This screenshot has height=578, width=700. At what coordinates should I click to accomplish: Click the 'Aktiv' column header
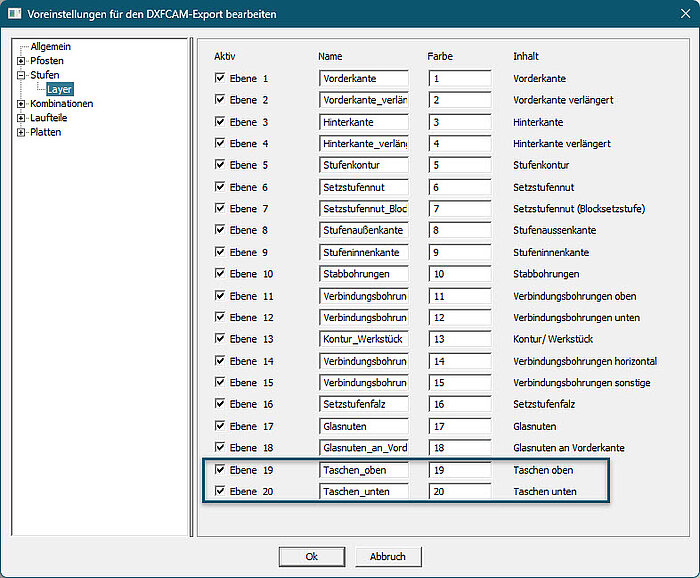click(x=225, y=56)
